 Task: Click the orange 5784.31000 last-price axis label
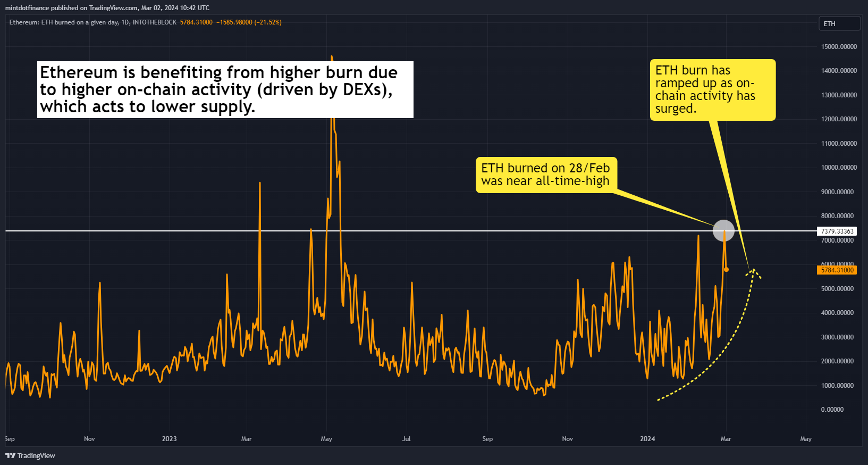(837, 270)
